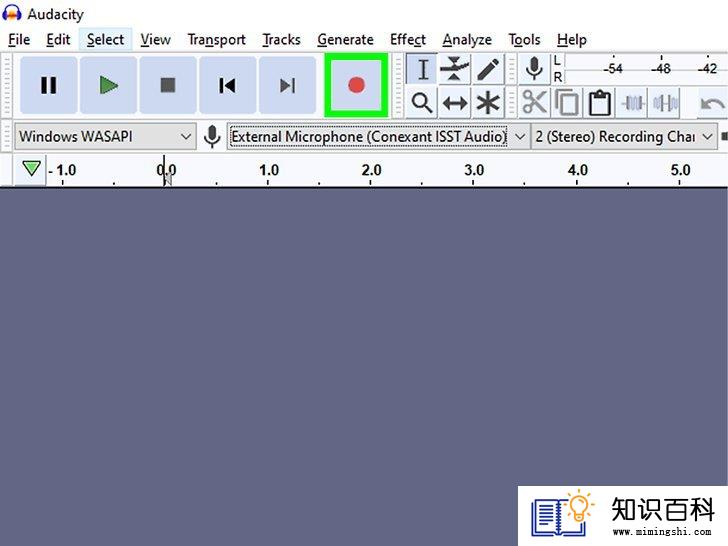Click the 1.0 mark on the timeline ruler
Viewport: 728px width, 546px height.
point(269,170)
